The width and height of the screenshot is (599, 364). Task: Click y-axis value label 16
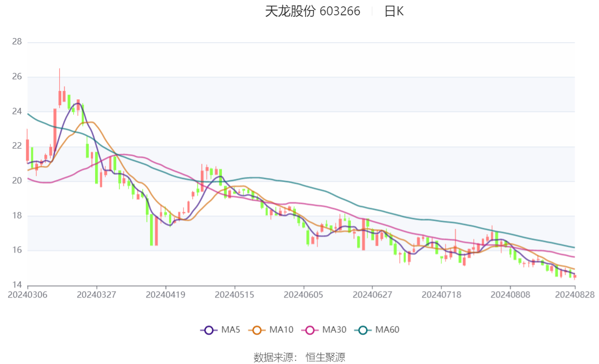17,250
